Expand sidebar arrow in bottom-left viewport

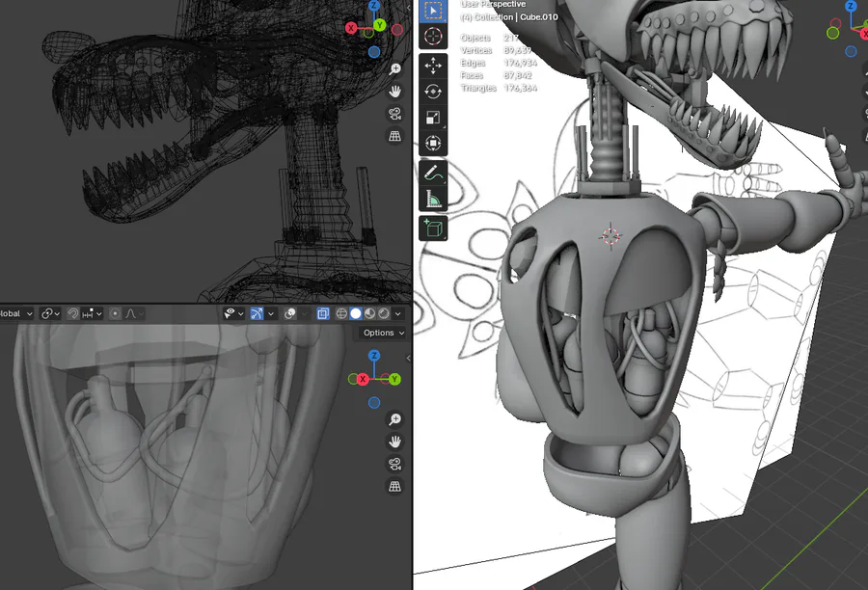[409, 358]
